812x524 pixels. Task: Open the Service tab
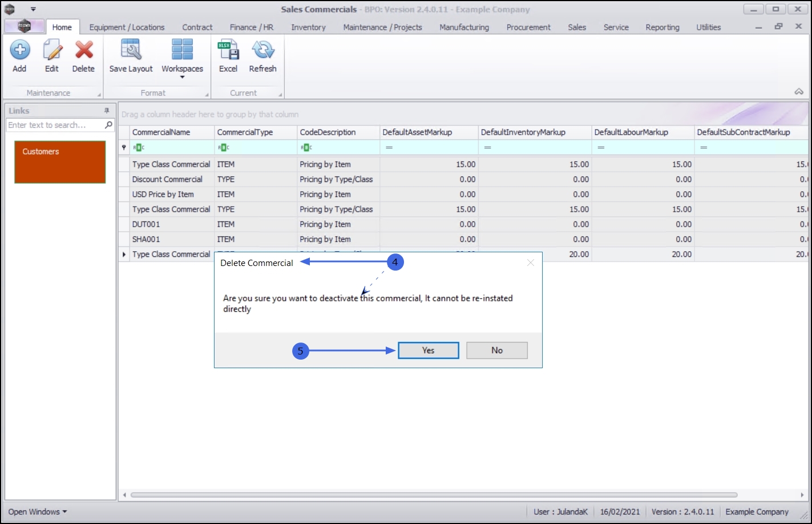[616, 27]
